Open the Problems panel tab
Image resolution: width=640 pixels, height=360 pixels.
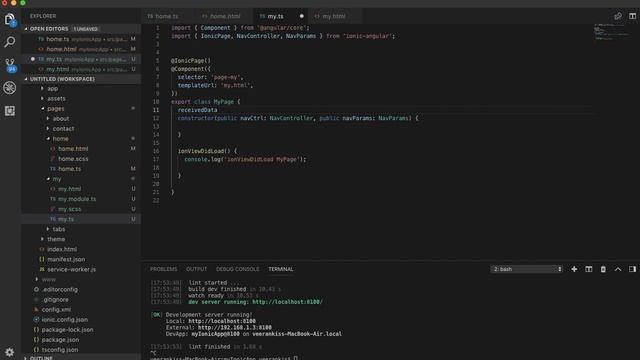(163, 269)
